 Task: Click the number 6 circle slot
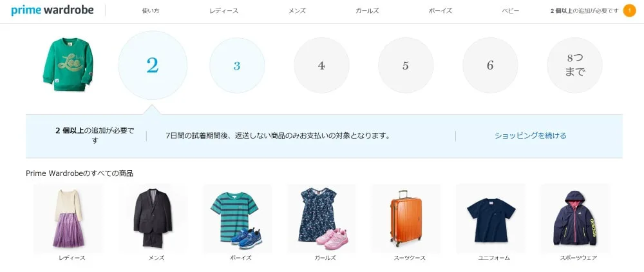click(490, 65)
